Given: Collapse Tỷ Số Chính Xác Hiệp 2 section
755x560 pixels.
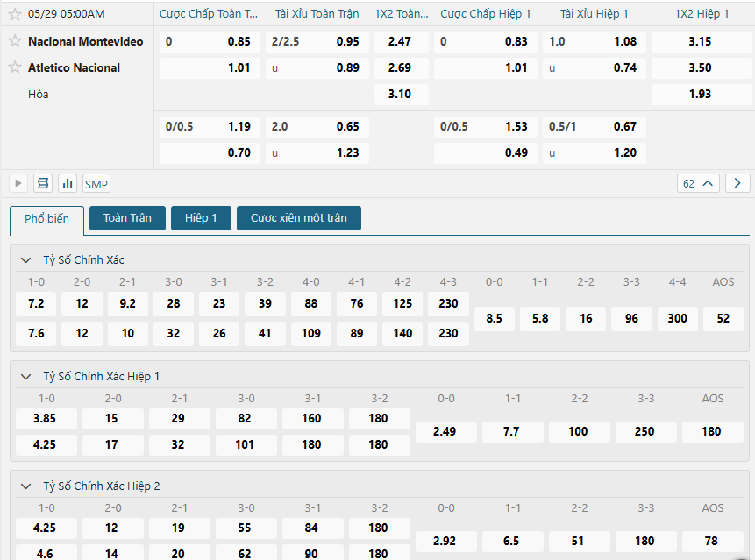Looking at the screenshot, I should (25, 486).
